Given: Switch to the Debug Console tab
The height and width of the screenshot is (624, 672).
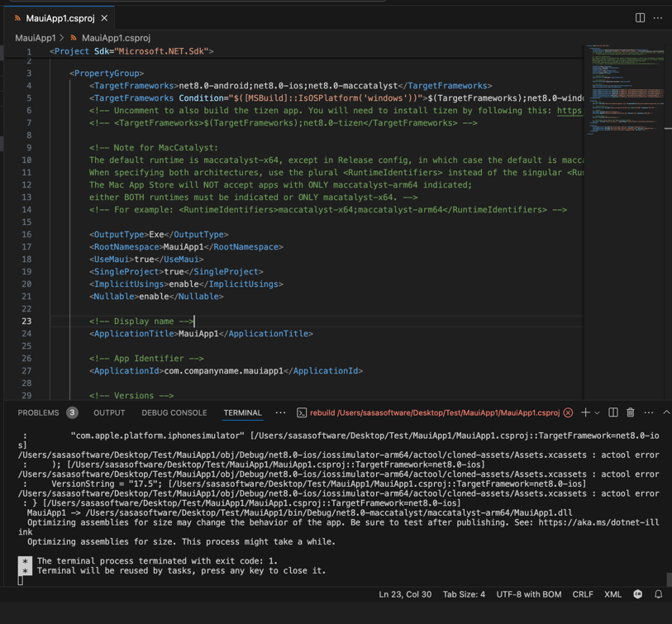Looking at the screenshot, I should (x=174, y=412).
